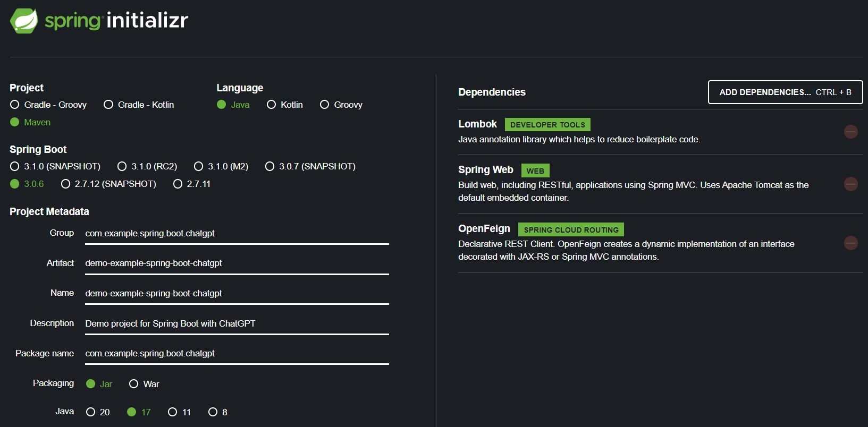
Task: Click the Description field label
Action: (x=52, y=323)
